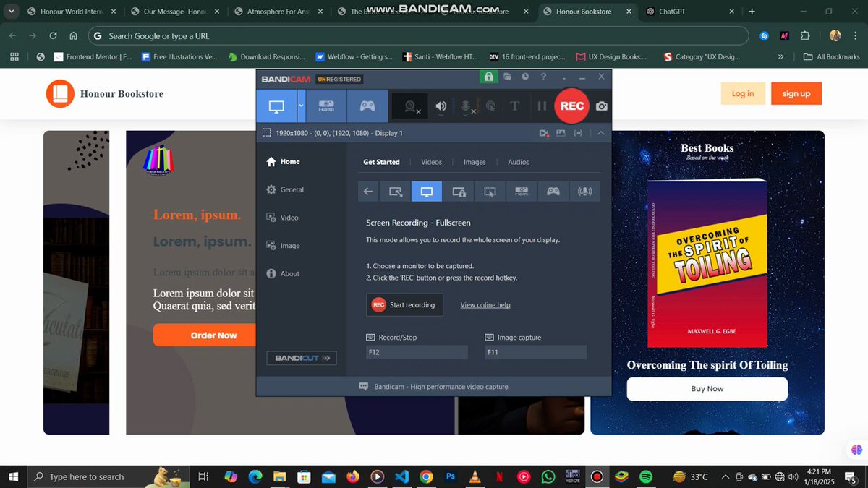This screenshot has width=868, height=488.
Task: Switch to the Audios tab
Action: 518,163
